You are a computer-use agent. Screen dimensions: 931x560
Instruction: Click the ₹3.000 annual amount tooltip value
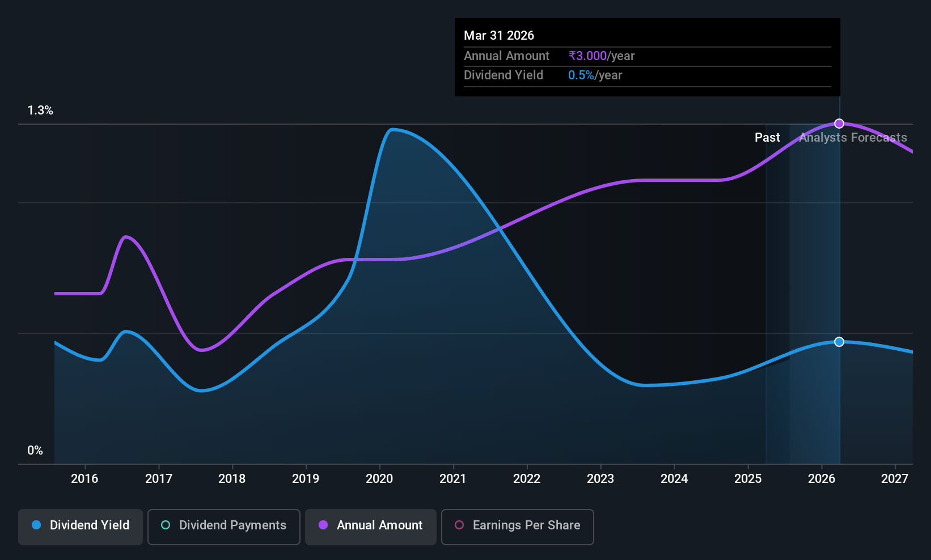click(587, 56)
